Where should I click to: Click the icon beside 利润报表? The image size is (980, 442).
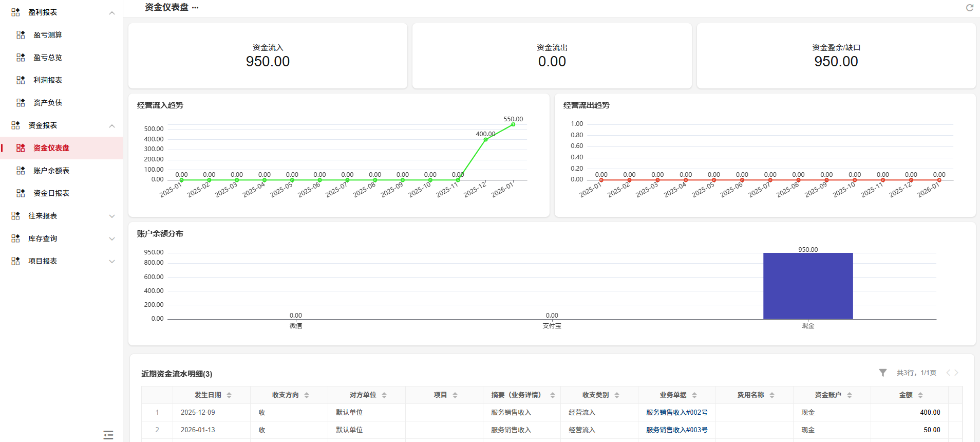[21, 80]
